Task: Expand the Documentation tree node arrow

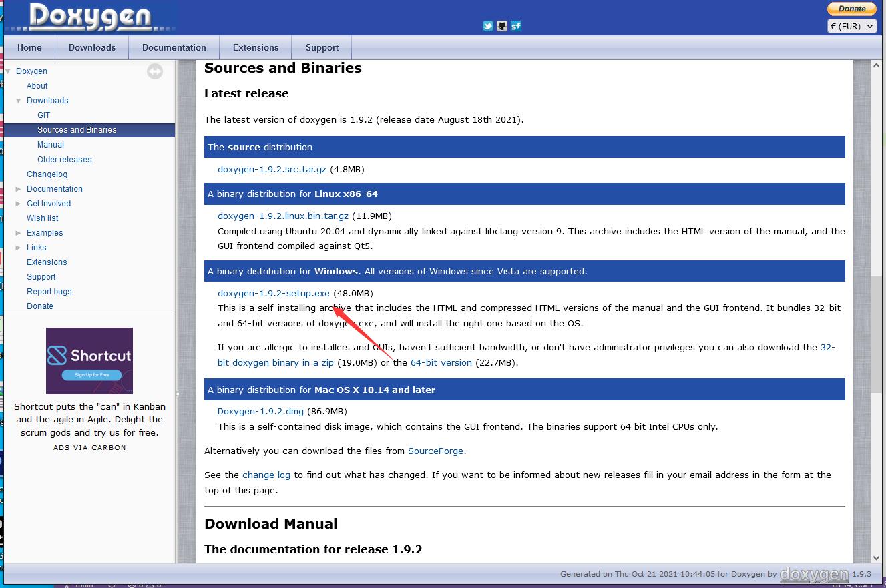Action: coord(19,189)
